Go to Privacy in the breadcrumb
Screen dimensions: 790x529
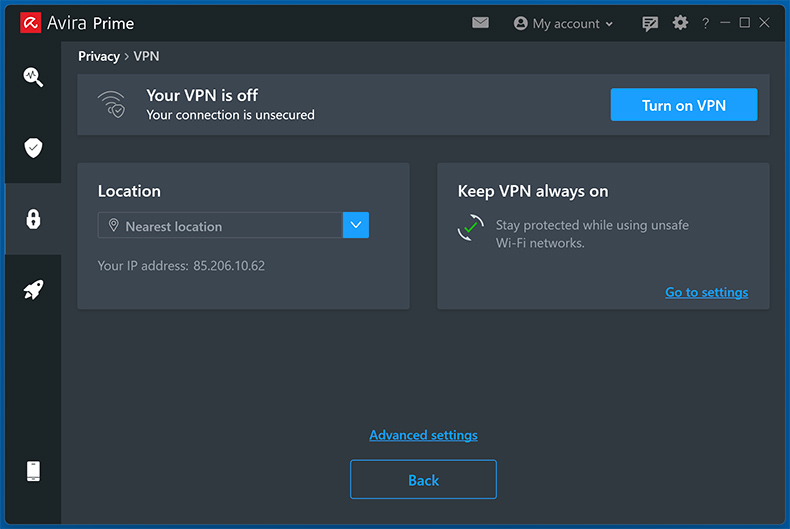point(99,56)
